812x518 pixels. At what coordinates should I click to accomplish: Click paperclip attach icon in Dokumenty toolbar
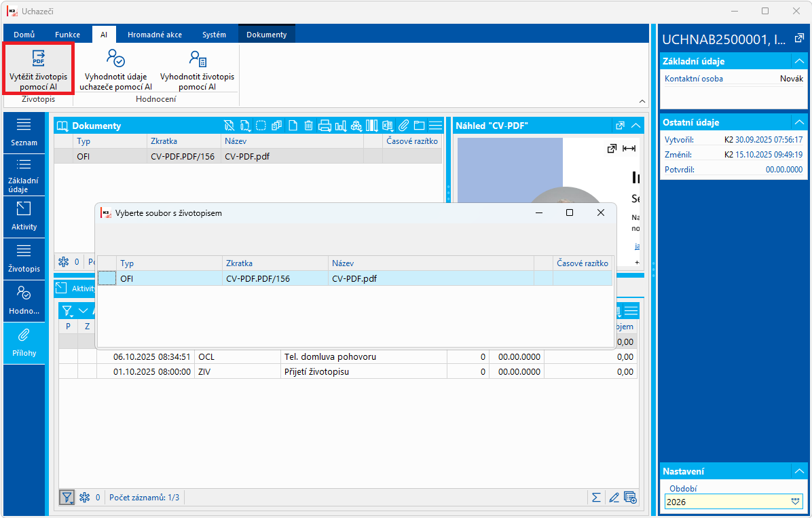(x=403, y=126)
